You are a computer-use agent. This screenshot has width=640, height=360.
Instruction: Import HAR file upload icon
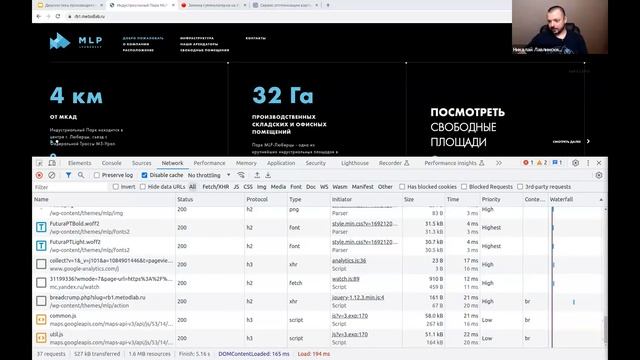[257, 175]
